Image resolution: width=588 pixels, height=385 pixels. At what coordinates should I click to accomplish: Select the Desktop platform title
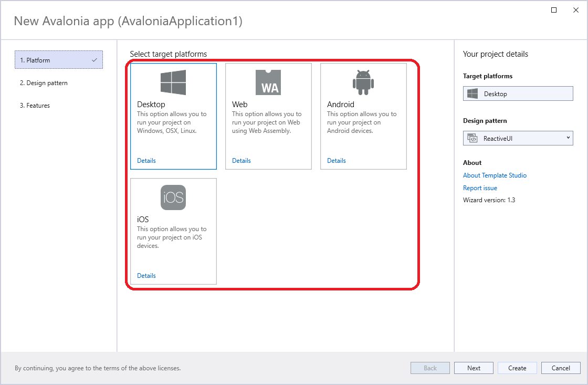tap(151, 105)
